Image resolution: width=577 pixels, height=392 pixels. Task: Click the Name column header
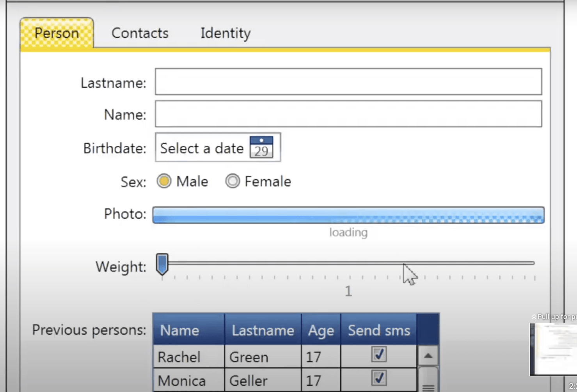180,330
